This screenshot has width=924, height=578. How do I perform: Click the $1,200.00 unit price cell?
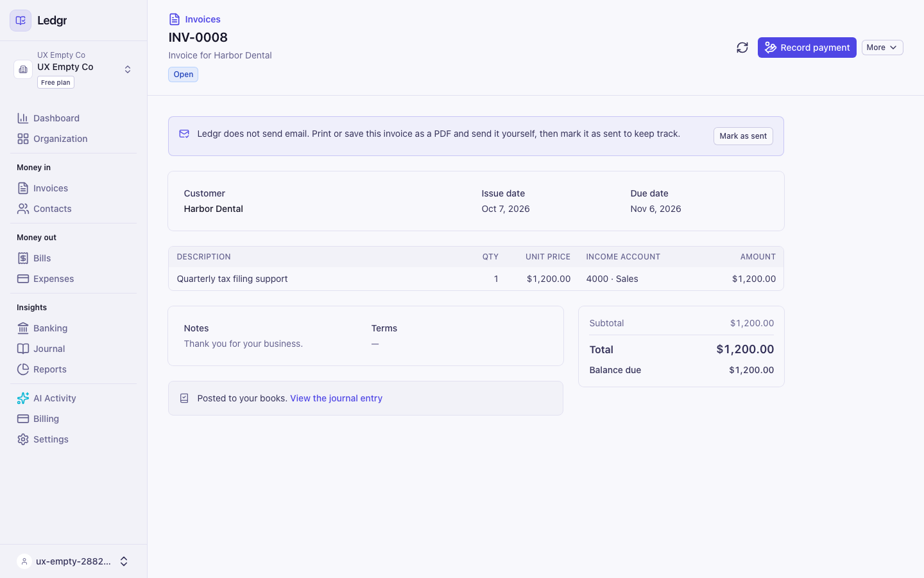point(549,279)
